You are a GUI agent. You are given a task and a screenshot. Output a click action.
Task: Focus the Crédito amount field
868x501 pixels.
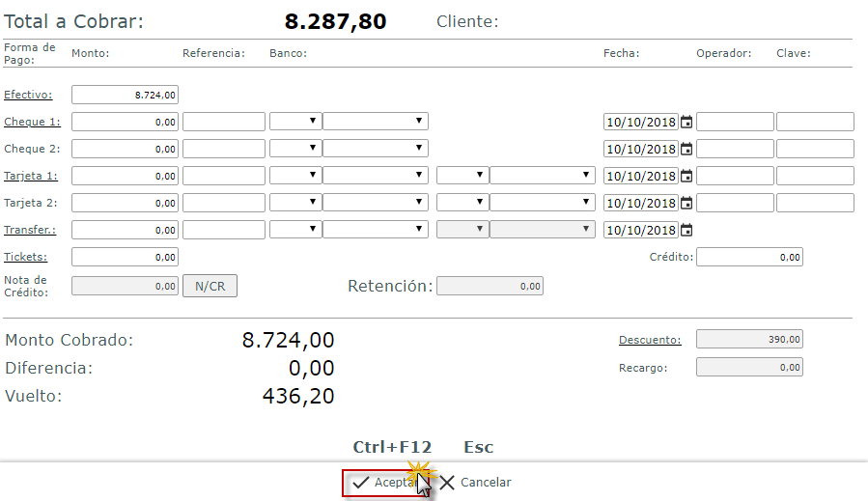[749, 257]
